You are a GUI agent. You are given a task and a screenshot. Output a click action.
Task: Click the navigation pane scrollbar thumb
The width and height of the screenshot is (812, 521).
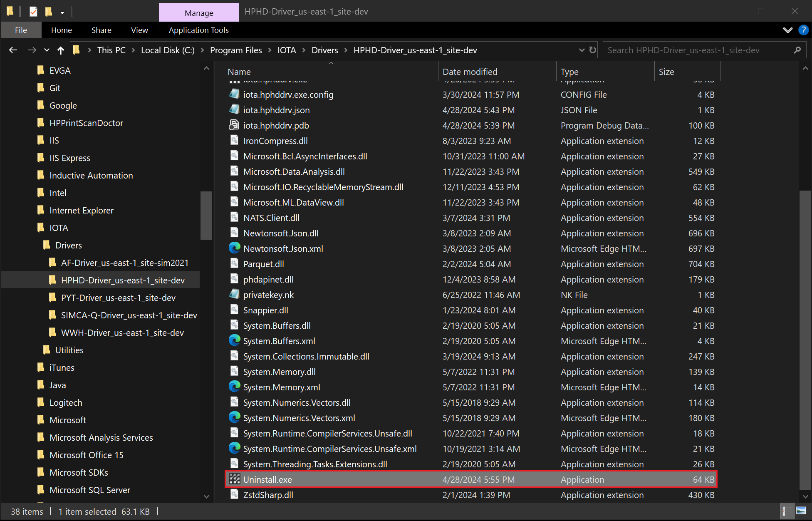tap(206, 216)
